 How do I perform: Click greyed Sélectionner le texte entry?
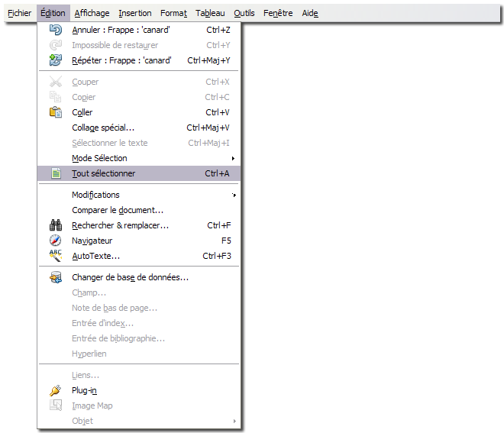(139, 143)
